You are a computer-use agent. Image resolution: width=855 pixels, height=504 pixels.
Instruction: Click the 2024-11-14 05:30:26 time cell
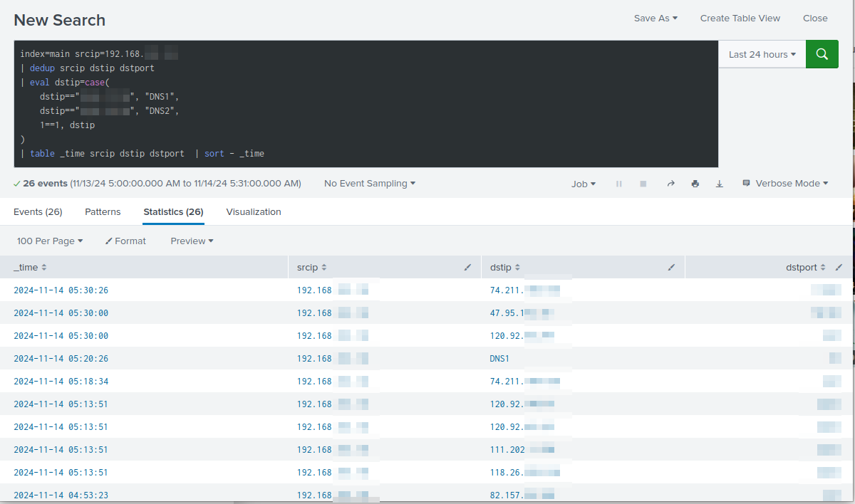click(61, 290)
